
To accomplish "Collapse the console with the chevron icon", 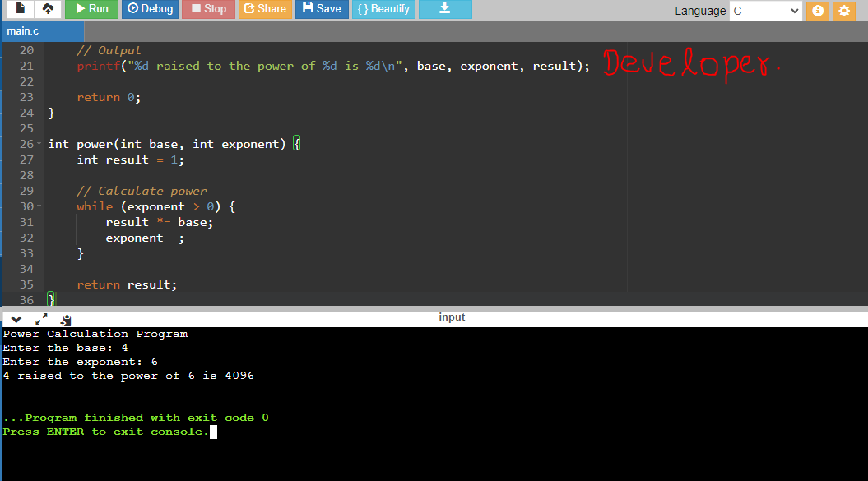I will click(x=15, y=319).
